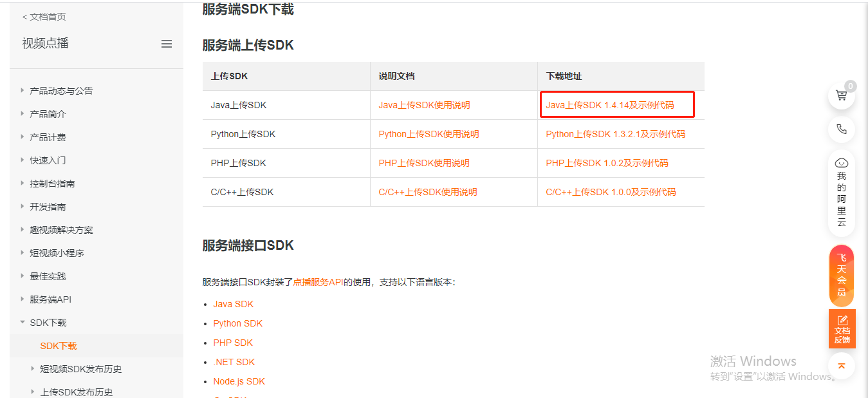Expand 短视频SDK发布历史 in sidebar

point(80,369)
